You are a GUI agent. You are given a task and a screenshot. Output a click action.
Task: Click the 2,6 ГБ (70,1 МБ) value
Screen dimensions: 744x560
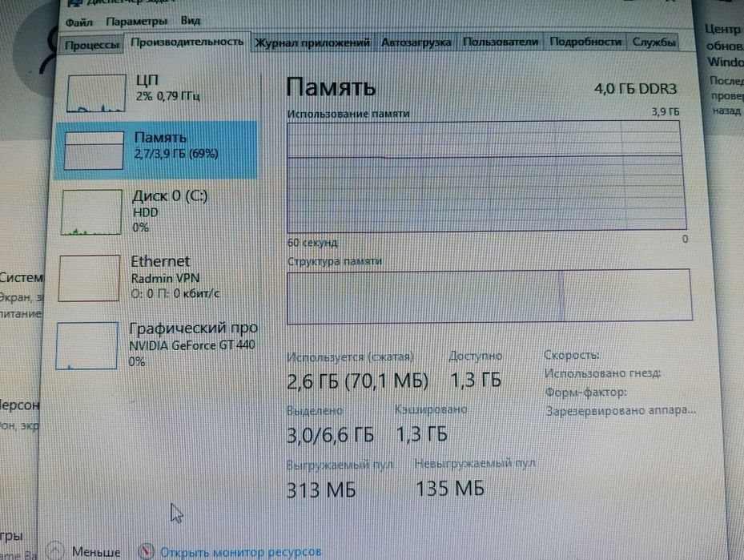tap(357, 381)
